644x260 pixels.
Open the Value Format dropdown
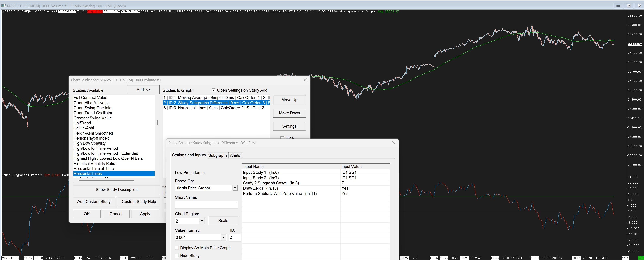coord(223,238)
